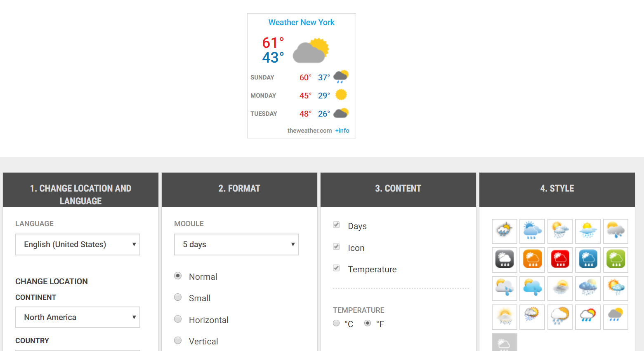Toggle the Temperature checkbox

click(x=336, y=268)
